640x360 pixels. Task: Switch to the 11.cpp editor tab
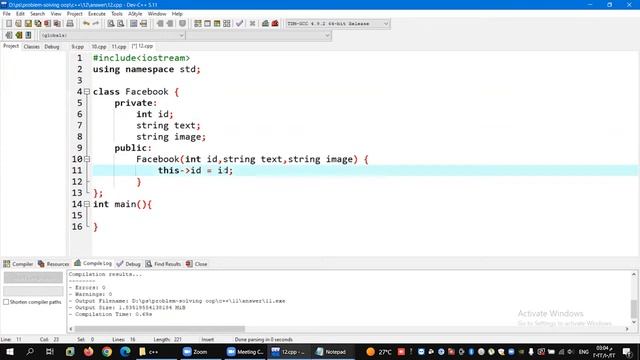119,47
